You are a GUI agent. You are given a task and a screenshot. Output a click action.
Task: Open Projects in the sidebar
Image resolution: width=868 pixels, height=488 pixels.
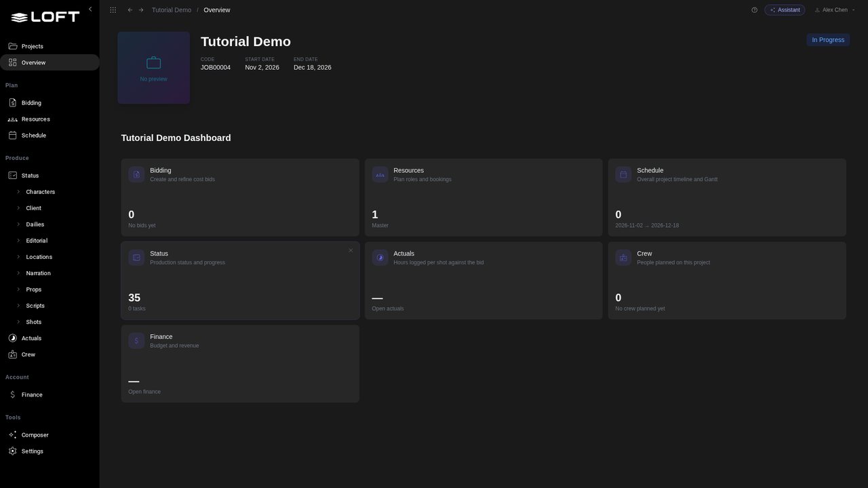pyautogui.click(x=50, y=46)
